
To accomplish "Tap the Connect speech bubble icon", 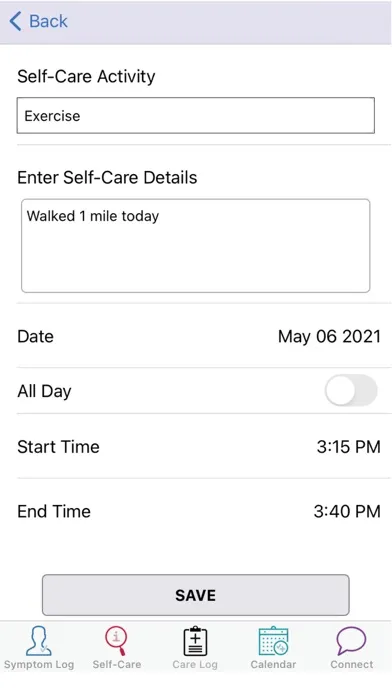I will pyautogui.click(x=351, y=641).
